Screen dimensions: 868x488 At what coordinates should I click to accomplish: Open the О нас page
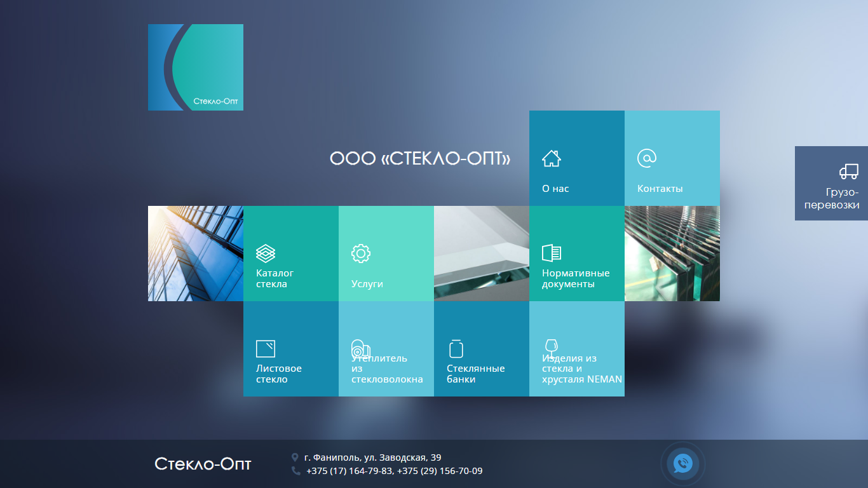click(x=577, y=158)
